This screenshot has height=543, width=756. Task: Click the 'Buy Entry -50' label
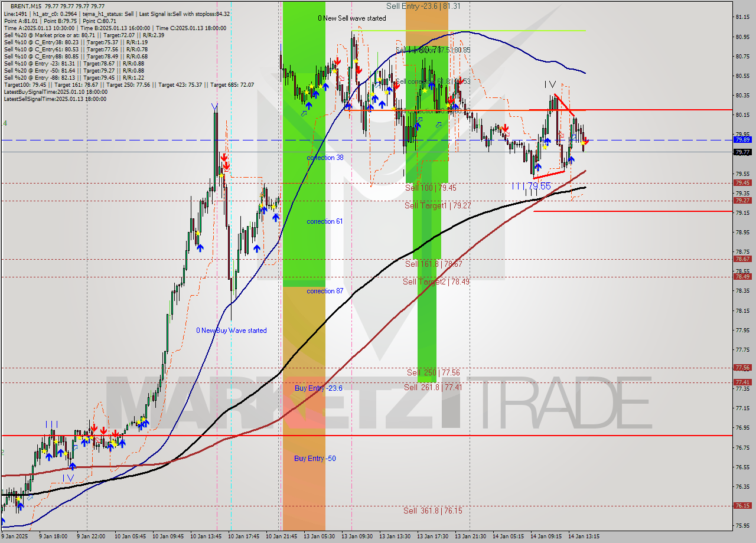pos(315,459)
